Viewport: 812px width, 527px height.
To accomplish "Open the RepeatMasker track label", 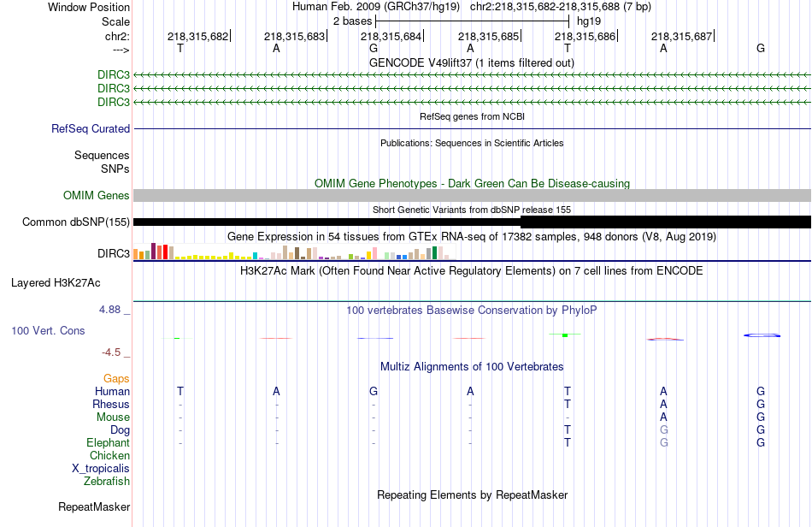I will point(94,506).
